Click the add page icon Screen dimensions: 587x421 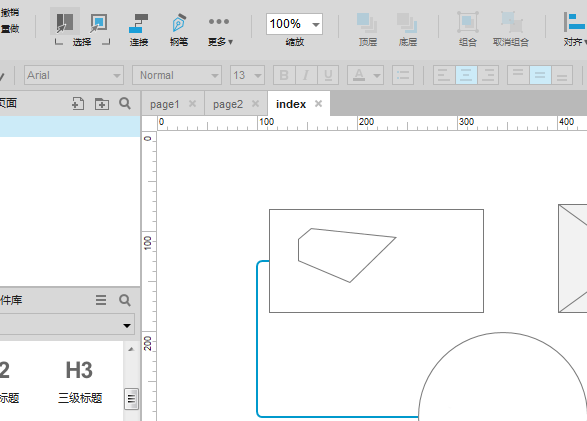(78, 103)
